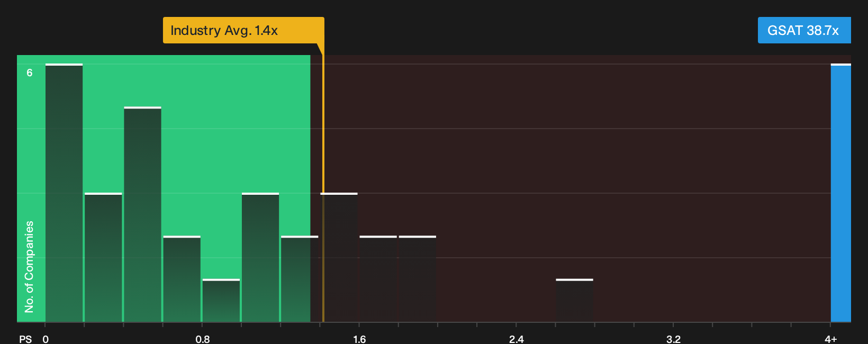The image size is (868, 344).
Task: Click the green bar right of PS 0.8 bar
Action: pos(260,257)
